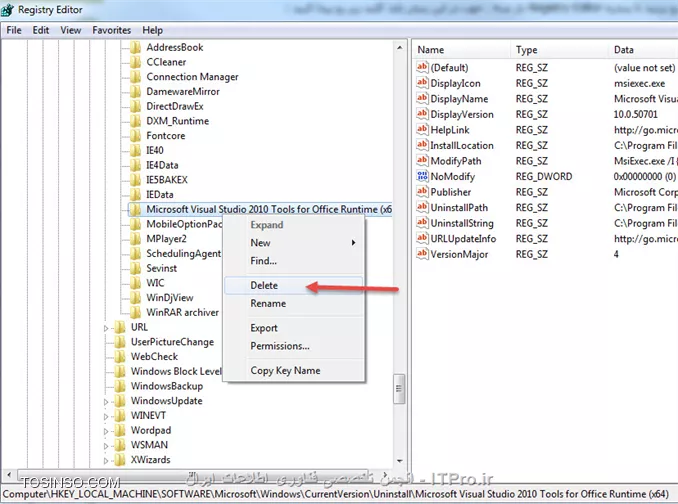
Task: Click the IE5BAKEX folder icon
Action: pos(136,179)
